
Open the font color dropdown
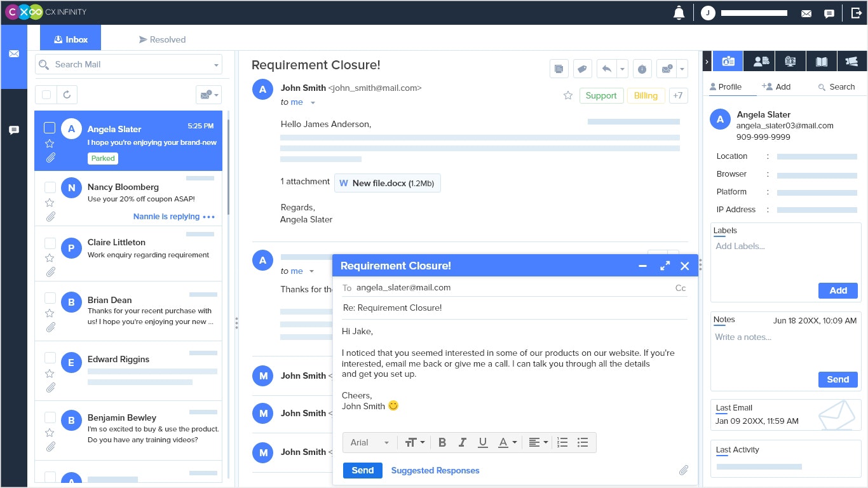[507, 442]
